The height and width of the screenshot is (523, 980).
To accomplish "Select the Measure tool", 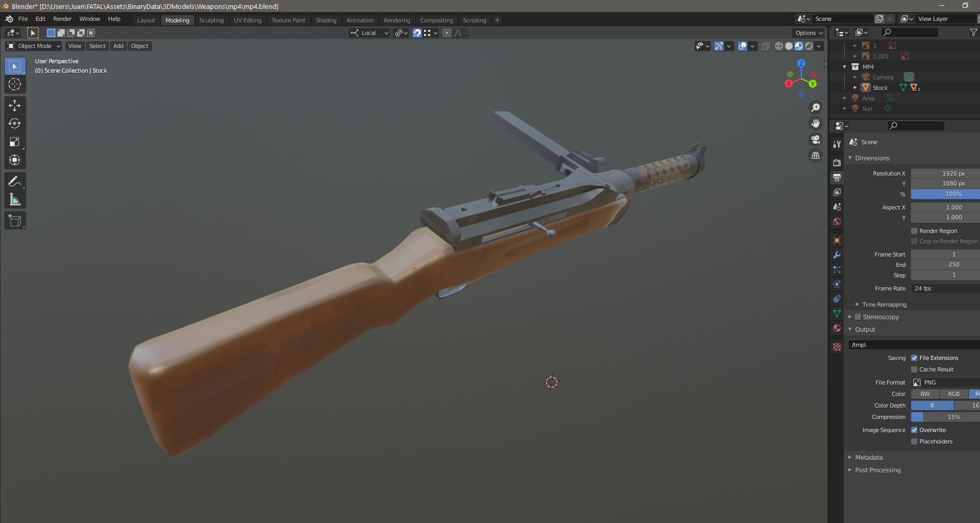I will pyautogui.click(x=15, y=200).
